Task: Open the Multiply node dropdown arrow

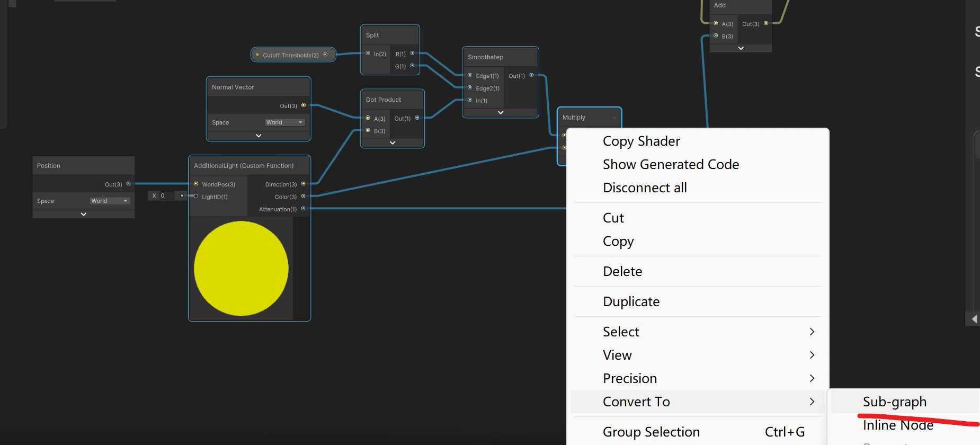Action: 614,118
